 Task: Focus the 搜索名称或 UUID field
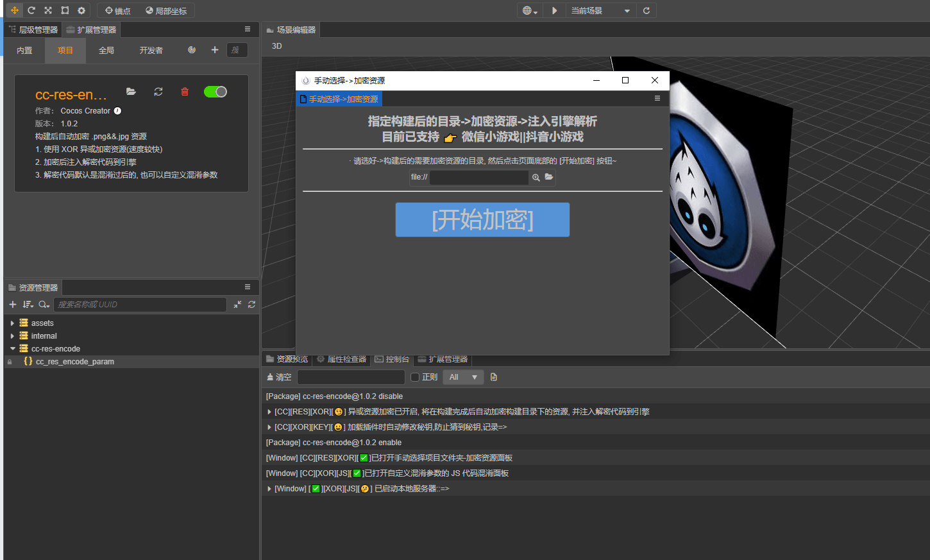pos(140,305)
